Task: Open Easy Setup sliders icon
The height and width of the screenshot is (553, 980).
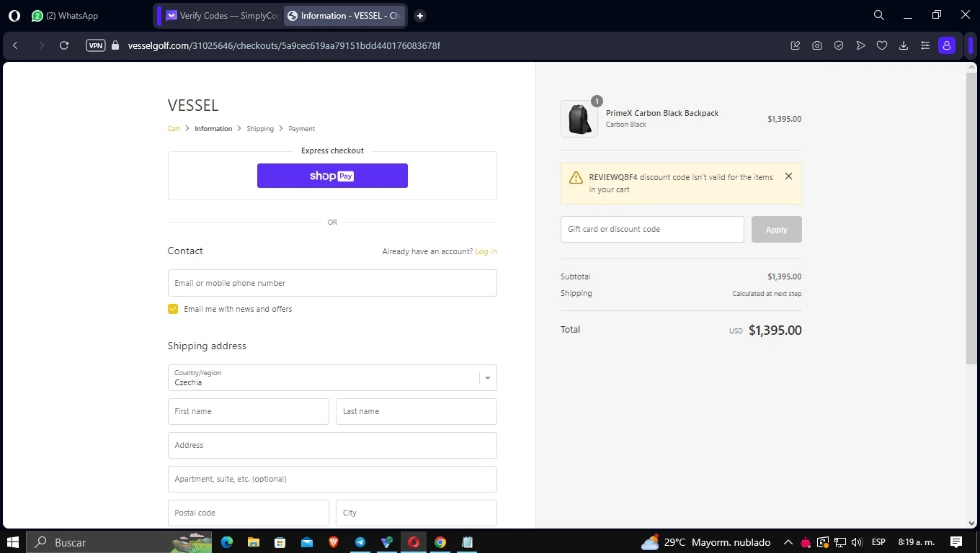Action: (925, 45)
